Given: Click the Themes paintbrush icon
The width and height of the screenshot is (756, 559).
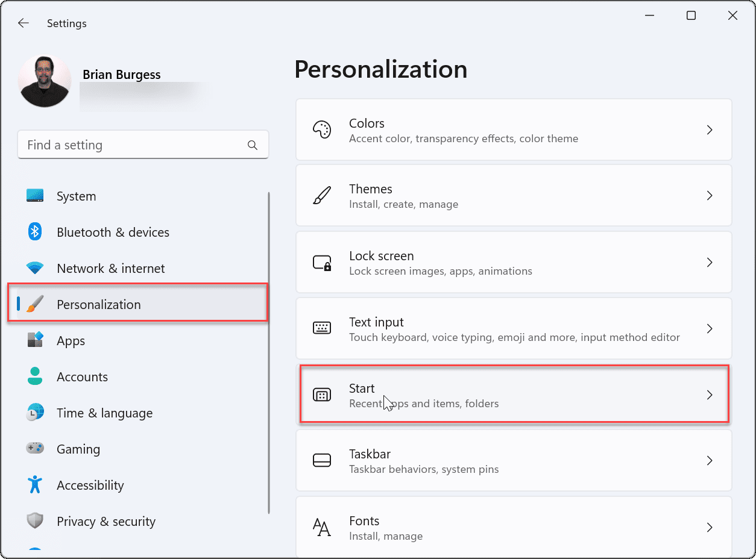Looking at the screenshot, I should click(x=322, y=196).
